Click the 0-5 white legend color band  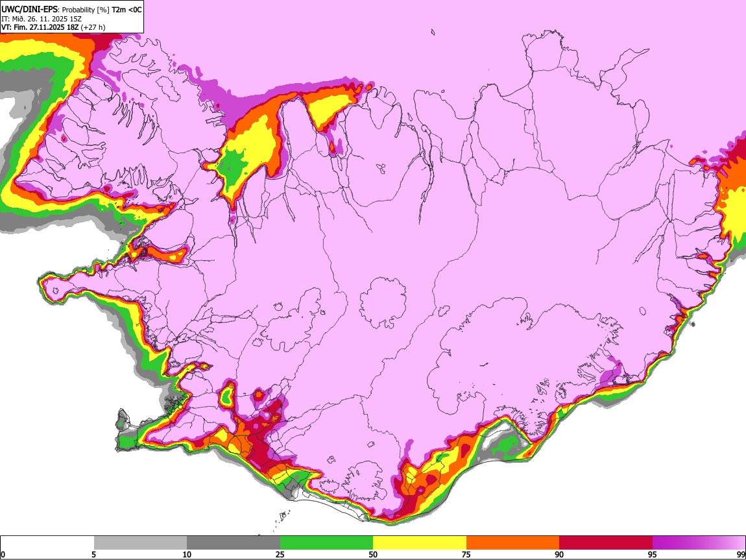coord(47,543)
